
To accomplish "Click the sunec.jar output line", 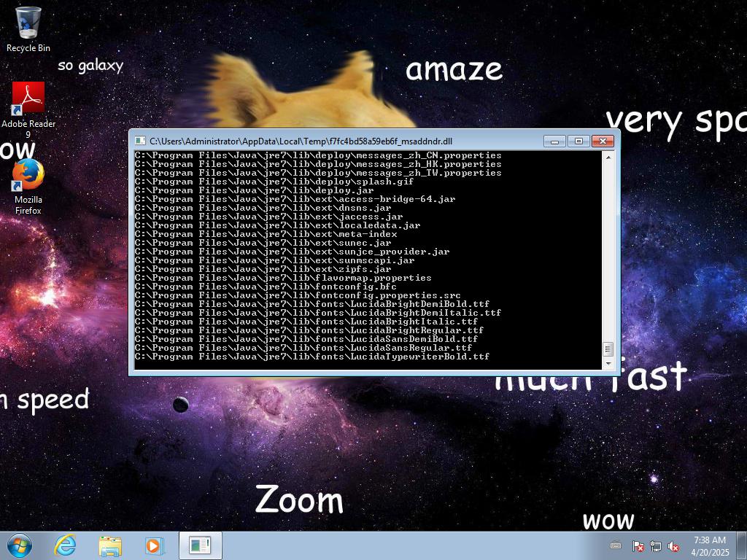I will click(x=263, y=243).
